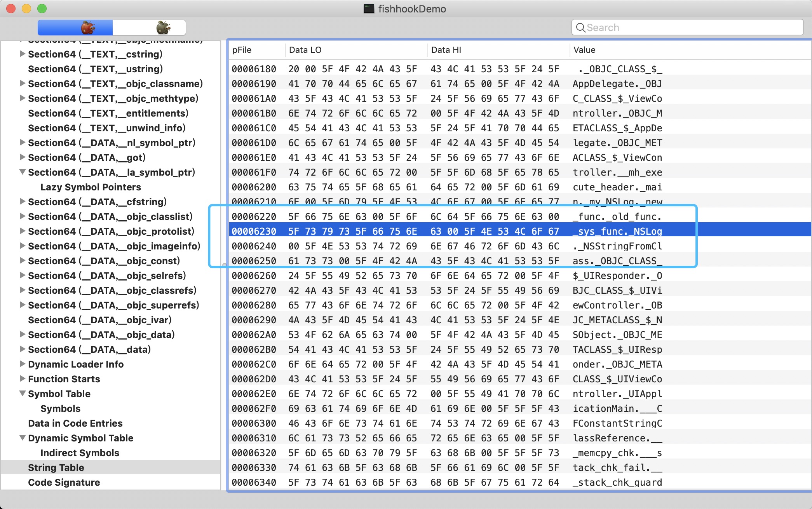Viewport: 812px width, 509px height.
Task: Click the fishhookDemo title bar icon
Action: pos(369,9)
